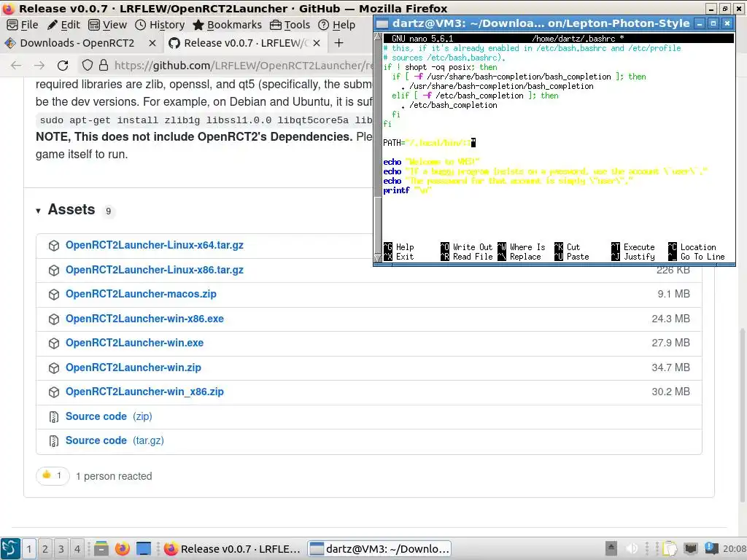
Task: Click the terminal window's left scrollbar
Action: coord(379,147)
